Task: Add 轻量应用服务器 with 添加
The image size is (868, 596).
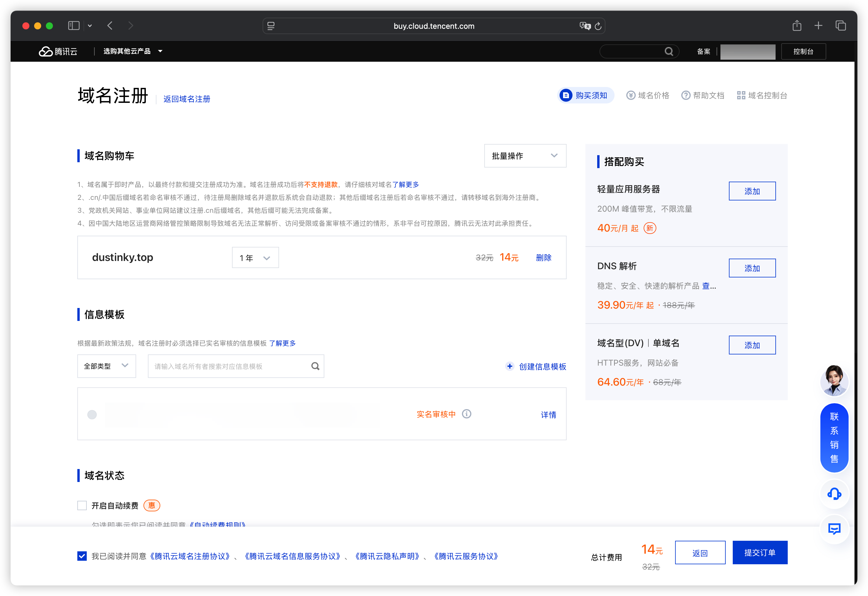Action: [752, 191]
